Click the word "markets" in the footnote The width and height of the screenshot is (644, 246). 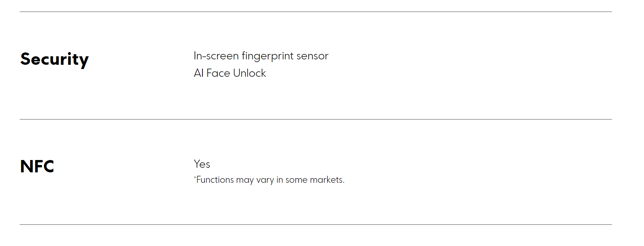[326, 180]
